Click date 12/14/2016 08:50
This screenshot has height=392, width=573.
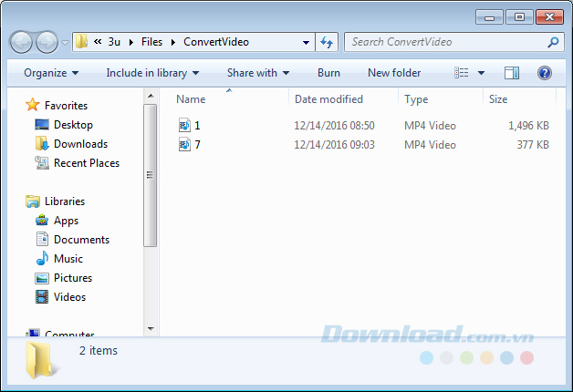(334, 126)
